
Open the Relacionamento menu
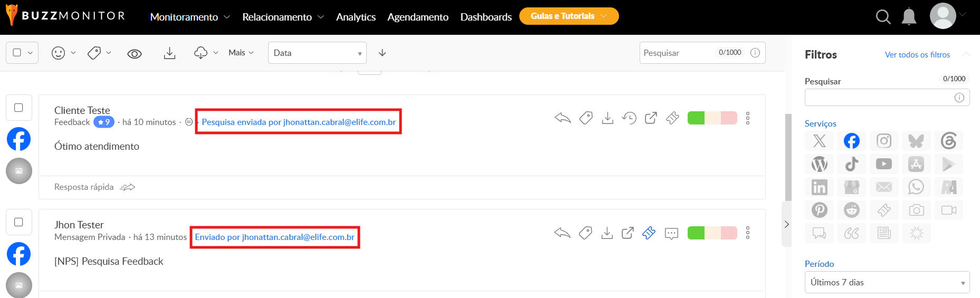tap(283, 17)
